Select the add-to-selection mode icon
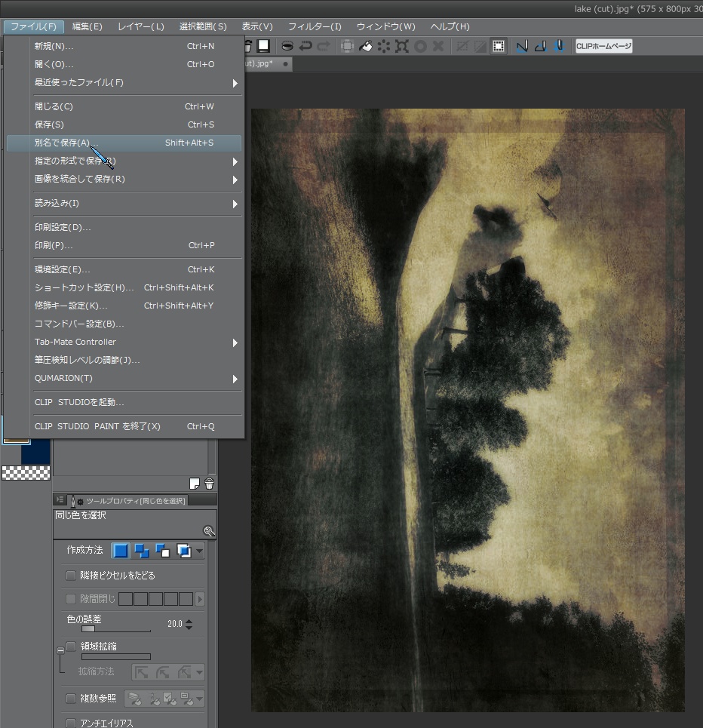703x728 pixels. tap(141, 551)
